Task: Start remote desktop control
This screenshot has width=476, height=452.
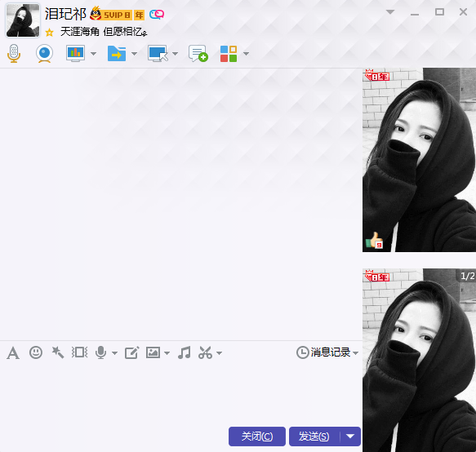Action: (158, 53)
